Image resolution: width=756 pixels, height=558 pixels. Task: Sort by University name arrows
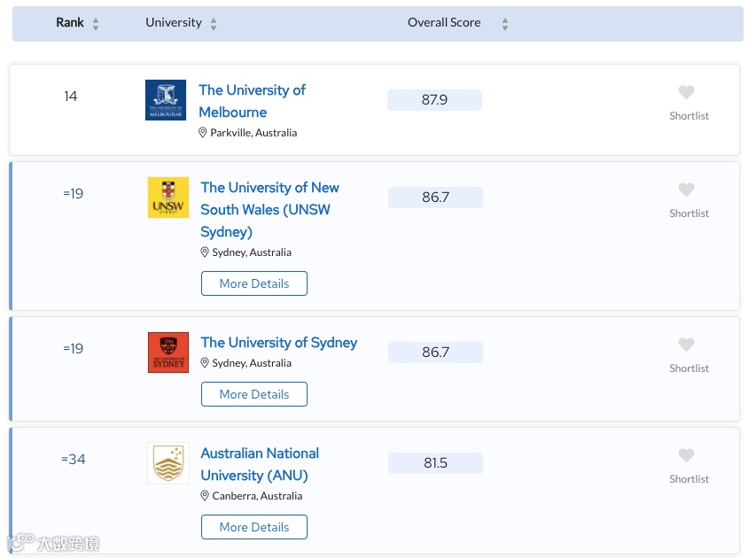tap(214, 24)
